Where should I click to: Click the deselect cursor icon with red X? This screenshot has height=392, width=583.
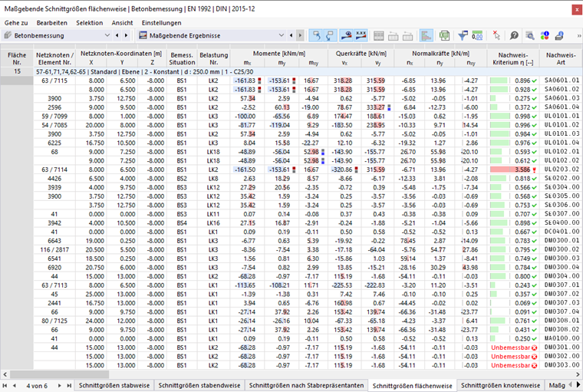(496, 36)
